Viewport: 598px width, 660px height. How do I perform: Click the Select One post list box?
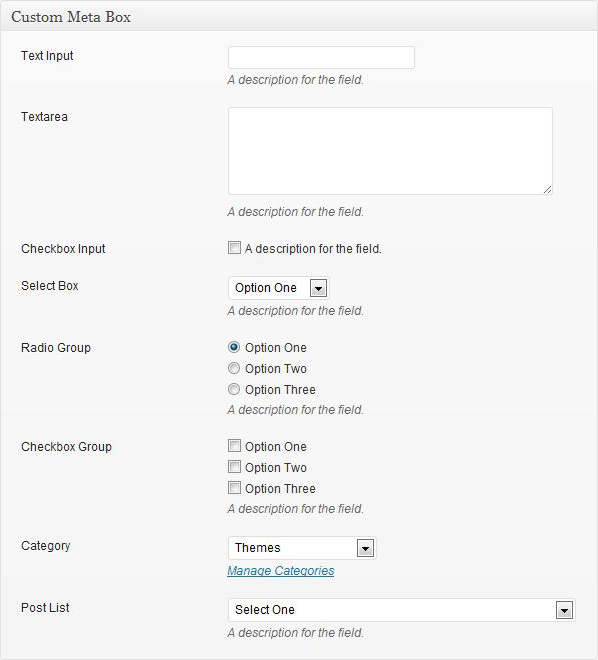click(401, 610)
